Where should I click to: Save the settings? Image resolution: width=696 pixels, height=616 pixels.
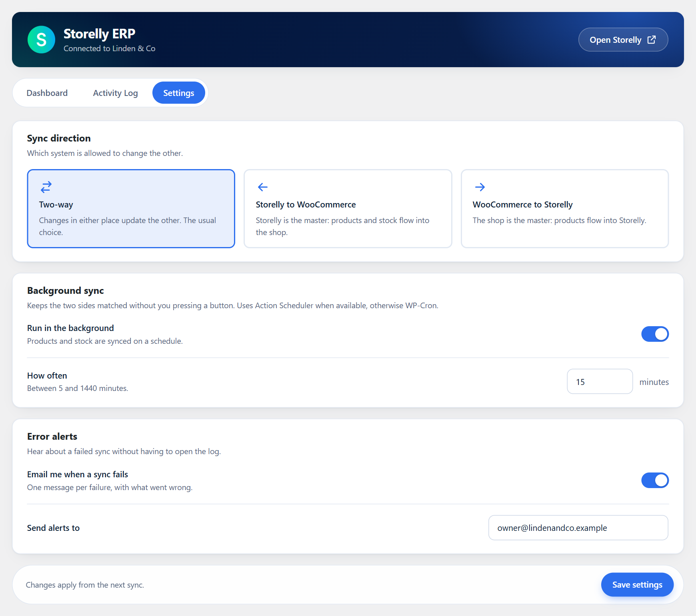[x=637, y=585]
